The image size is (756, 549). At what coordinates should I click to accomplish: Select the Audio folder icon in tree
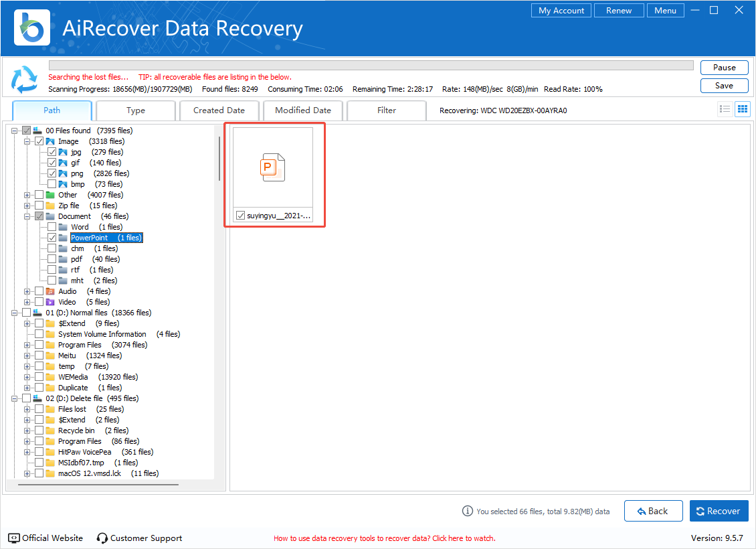50,291
